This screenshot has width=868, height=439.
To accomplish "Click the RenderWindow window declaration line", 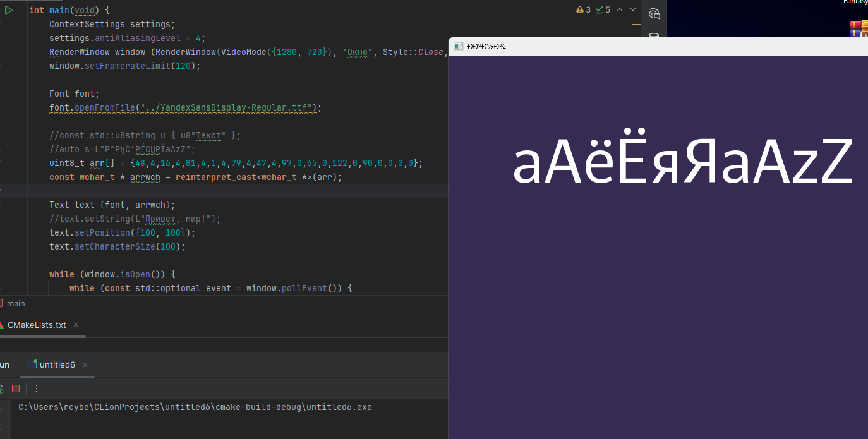I will [x=248, y=52].
